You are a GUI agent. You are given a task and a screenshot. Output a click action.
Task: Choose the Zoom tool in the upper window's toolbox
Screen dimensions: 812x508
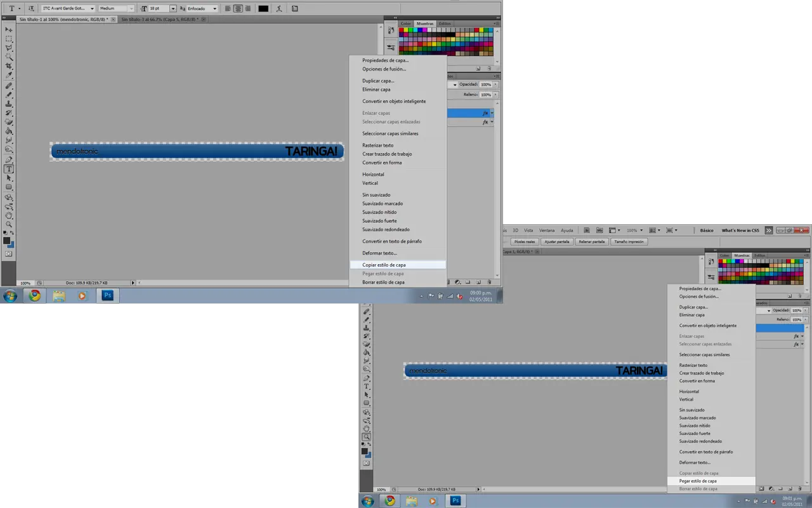coord(9,224)
